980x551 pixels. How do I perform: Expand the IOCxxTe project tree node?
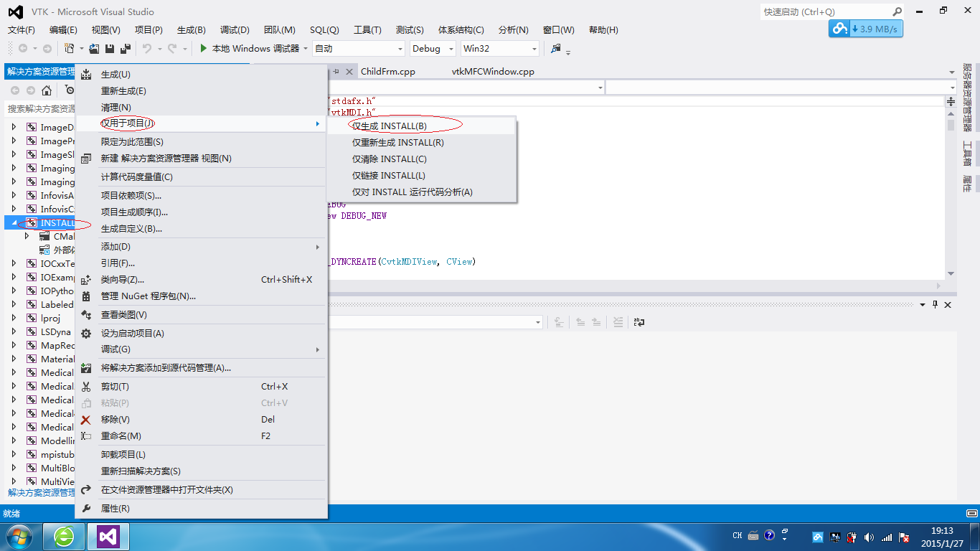point(14,263)
